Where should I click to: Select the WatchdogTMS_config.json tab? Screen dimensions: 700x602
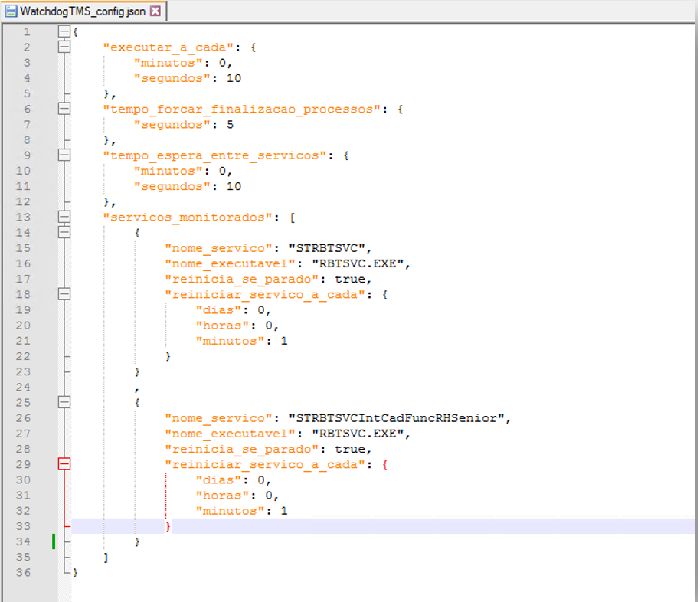(83, 11)
